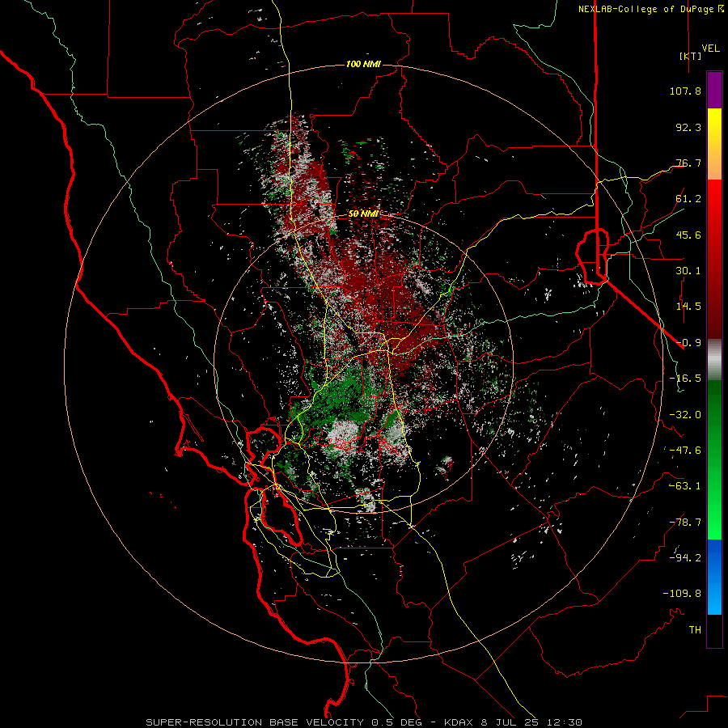Click the 50 NMI range ring label
Viewport: 728px width, 728px height.
click(x=363, y=214)
